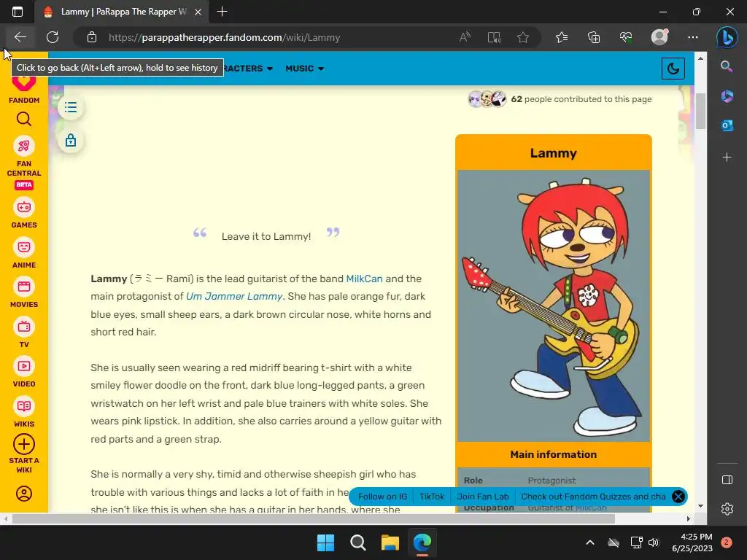Image resolution: width=747 pixels, height=560 pixels.
Task: Open the Favorites list icon
Action: [562, 37]
